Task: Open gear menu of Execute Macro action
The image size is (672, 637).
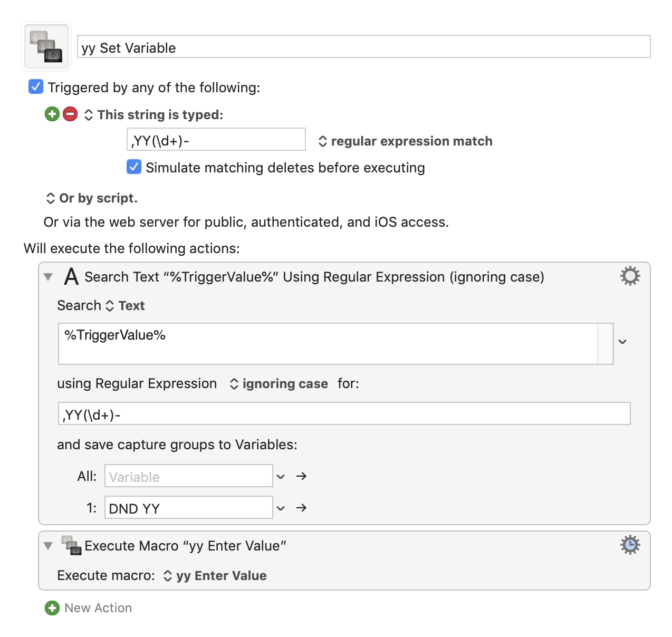Action: pos(630,545)
